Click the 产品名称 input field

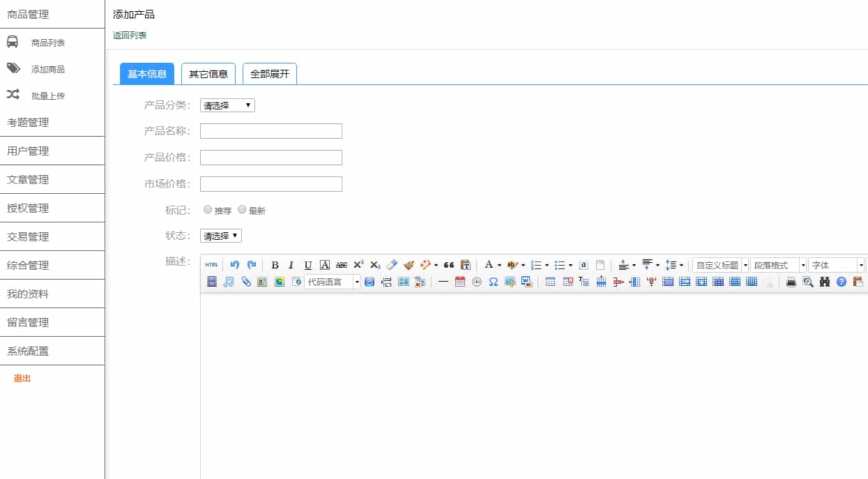271,131
